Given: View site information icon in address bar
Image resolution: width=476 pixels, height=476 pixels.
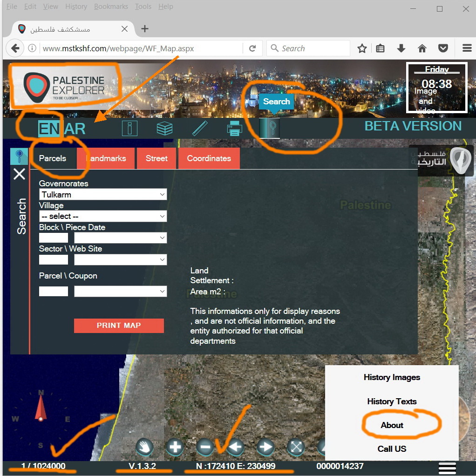Looking at the screenshot, I should click(x=32, y=48).
